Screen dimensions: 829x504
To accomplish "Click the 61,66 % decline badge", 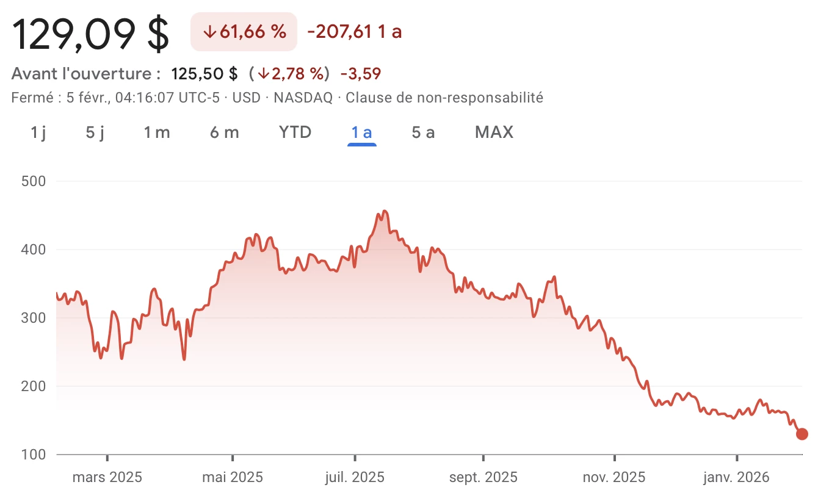I will point(243,31).
